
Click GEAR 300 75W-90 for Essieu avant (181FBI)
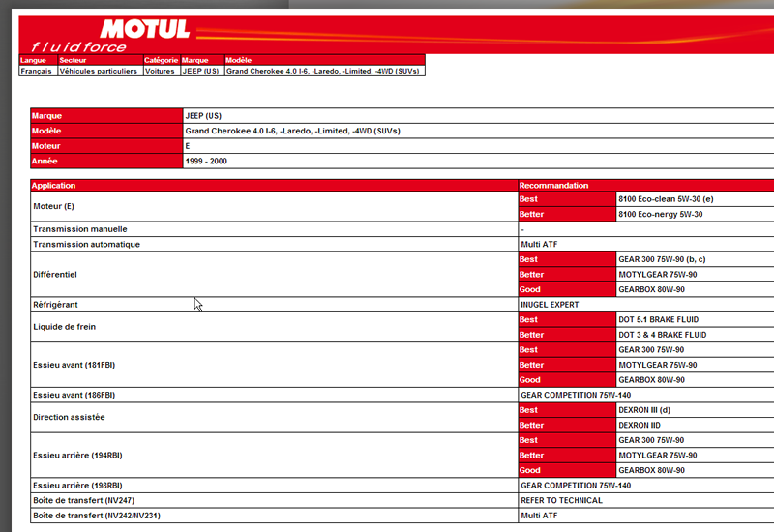651,350
